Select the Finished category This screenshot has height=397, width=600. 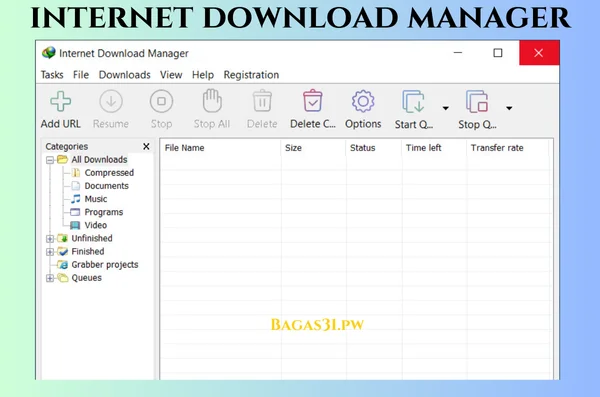[x=88, y=252]
